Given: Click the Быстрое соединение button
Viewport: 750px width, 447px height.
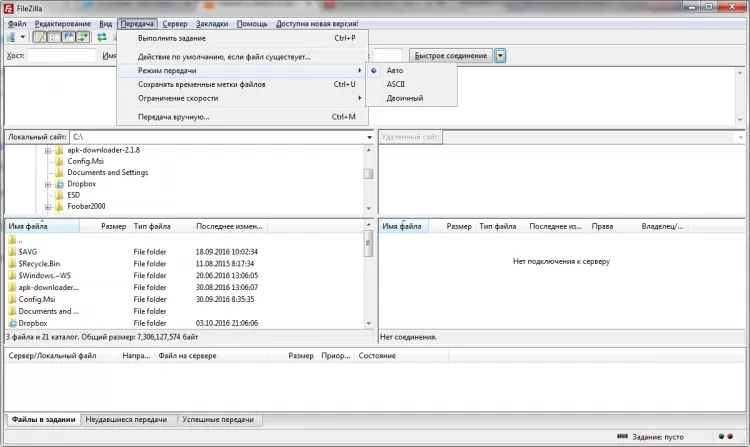Looking at the screenshot, I should click(x=451, y=56).
